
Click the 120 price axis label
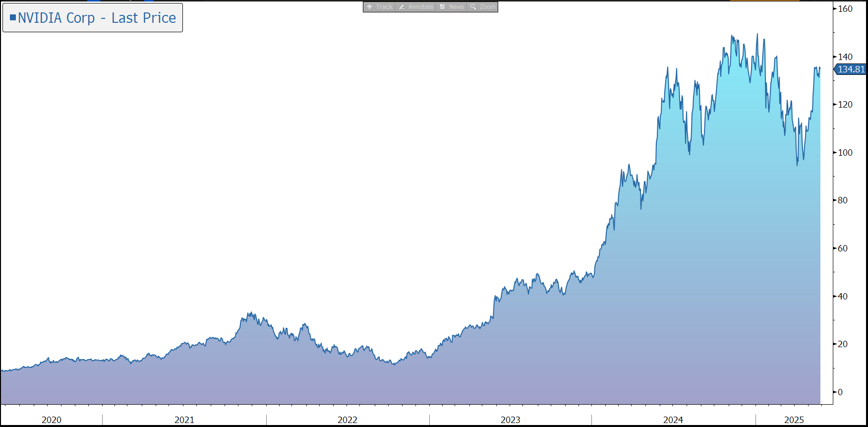click(x=845, y=105)
